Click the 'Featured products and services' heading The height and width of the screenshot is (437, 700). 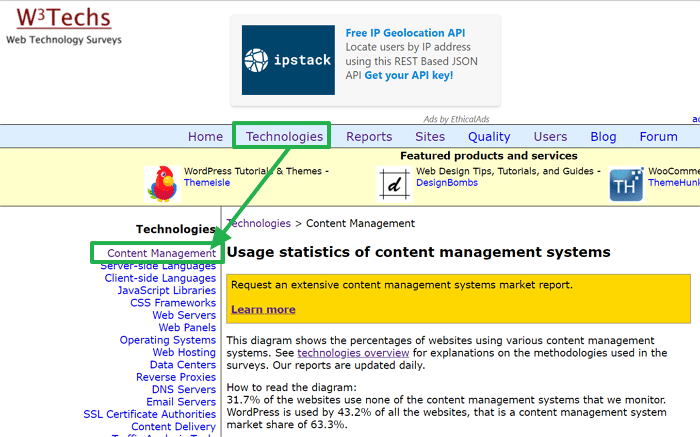(488, 156)
